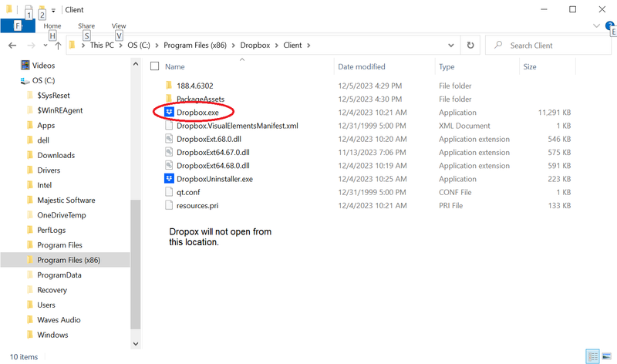Click the Back navigation arrow
Image resolution: width=617 pixels, height=364 pixels.
click(12, 45)
